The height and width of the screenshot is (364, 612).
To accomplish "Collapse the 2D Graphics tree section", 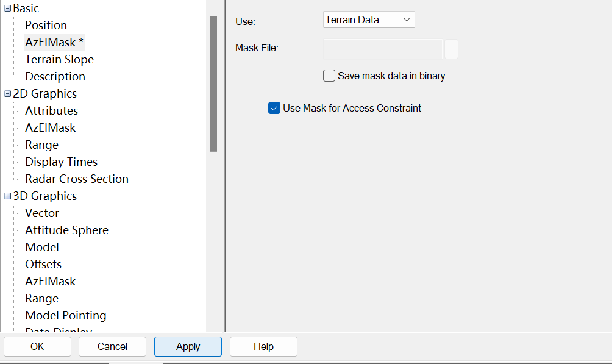I will point(7,94).
